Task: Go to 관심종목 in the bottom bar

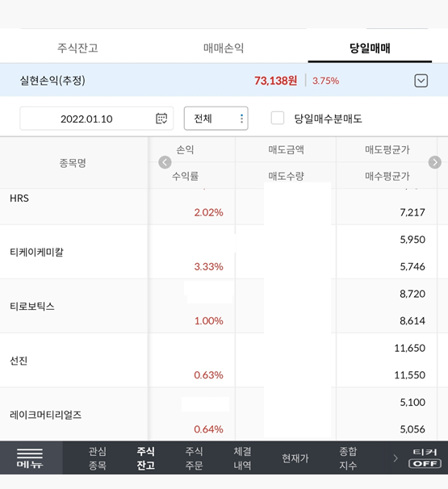Action: (98, 458)
